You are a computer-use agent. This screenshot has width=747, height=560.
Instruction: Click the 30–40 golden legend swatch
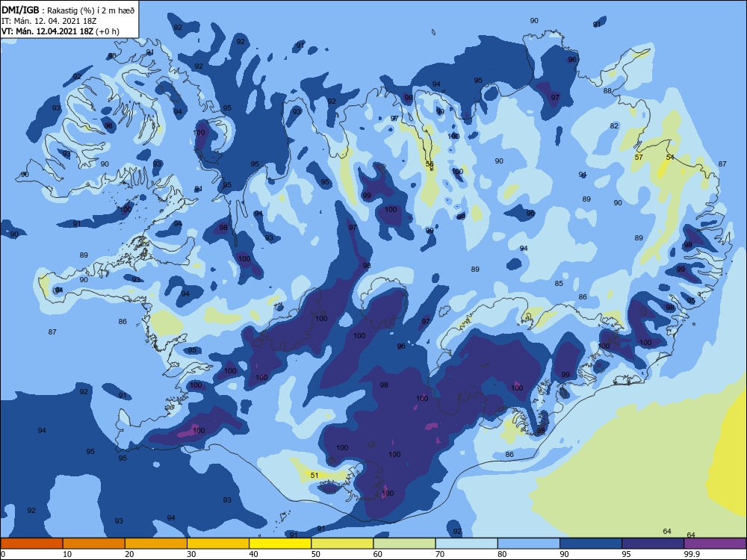click(x=218, y=544)
